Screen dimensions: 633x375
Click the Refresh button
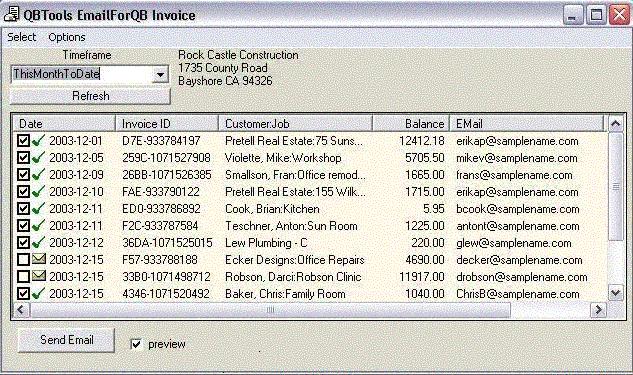(x=90, y=96)
